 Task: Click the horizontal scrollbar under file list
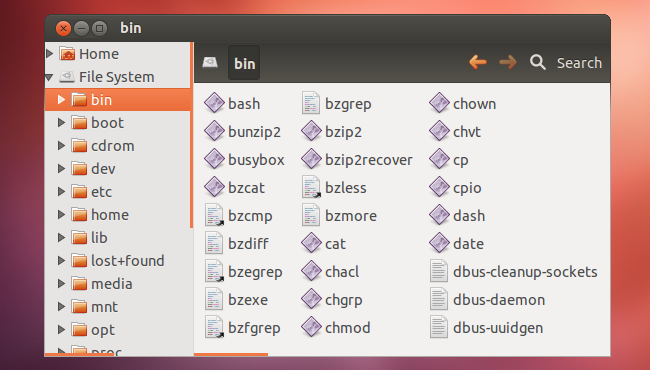231,354
